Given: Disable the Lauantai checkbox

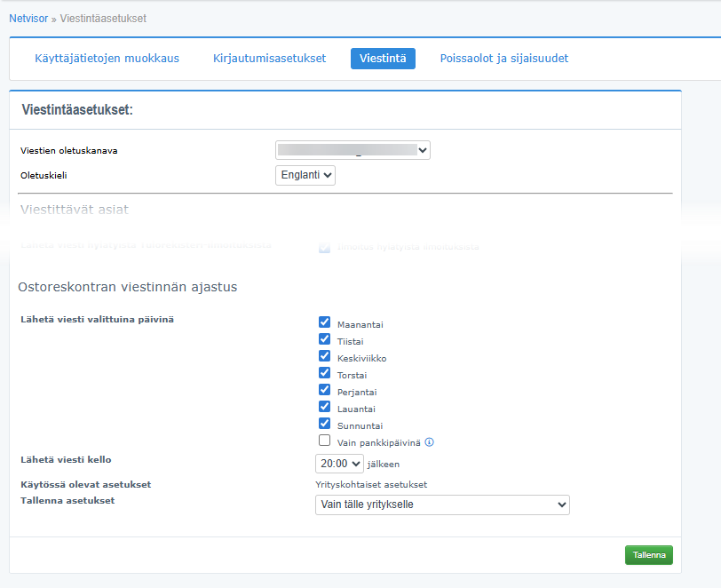Looking at the screenshot, I should (x=325, y=406).
